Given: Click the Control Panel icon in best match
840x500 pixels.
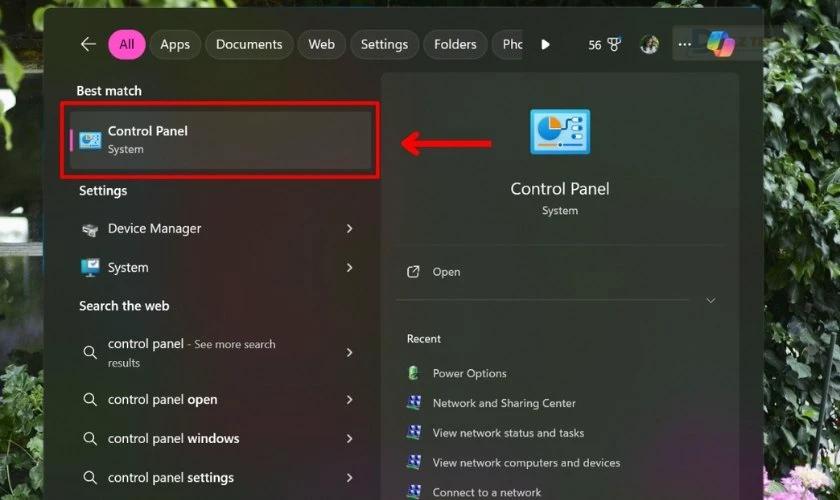Looking at the screenshot, I should (90, 140).
